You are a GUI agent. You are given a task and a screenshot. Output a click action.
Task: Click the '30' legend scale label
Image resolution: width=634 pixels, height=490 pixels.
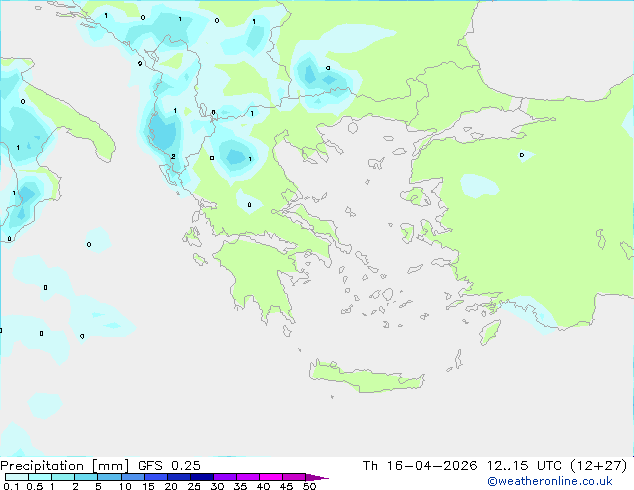(217, 486)
